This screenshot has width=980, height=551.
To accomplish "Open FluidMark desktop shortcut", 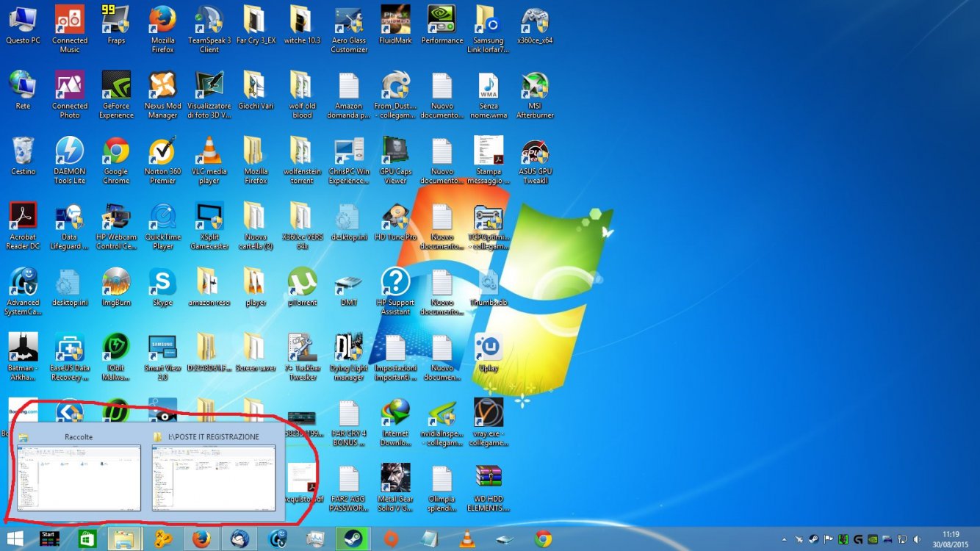I will pyautogui.click(x=395, y=25).
